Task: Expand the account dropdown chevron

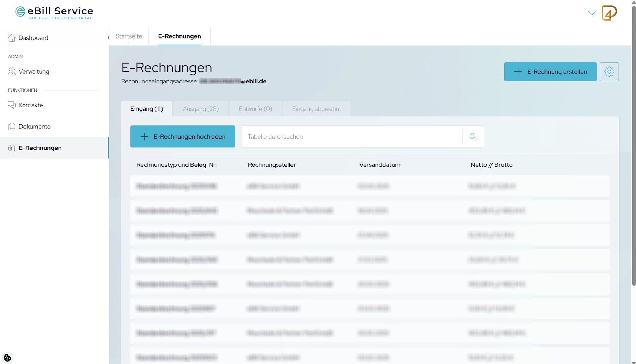Action: tap(592, 13)
